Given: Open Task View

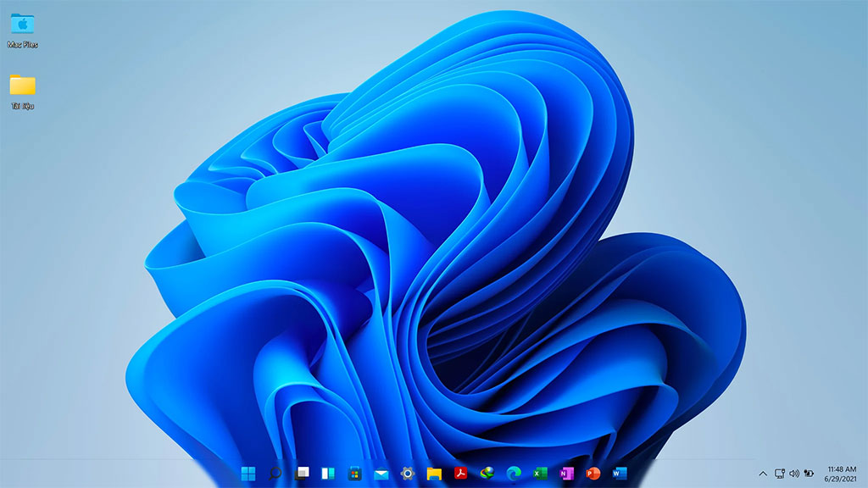Looking at the screenshot, I should (301, 473).
